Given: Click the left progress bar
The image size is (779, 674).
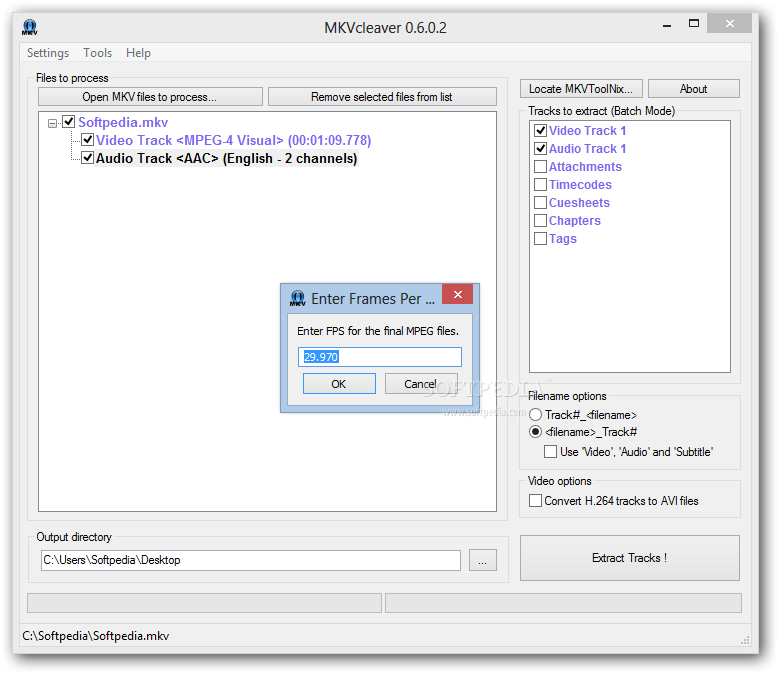Looking at the screenshot, I should tap(204, 603).
